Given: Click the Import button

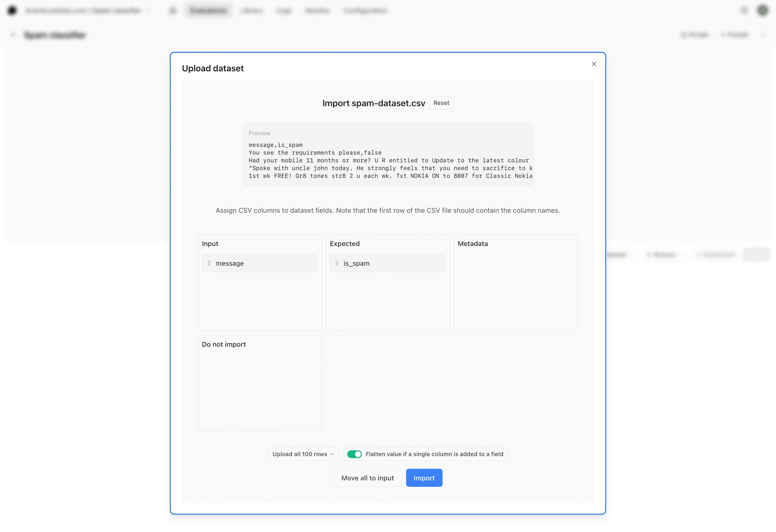Looking at the screenshot, I should (424, 477).
